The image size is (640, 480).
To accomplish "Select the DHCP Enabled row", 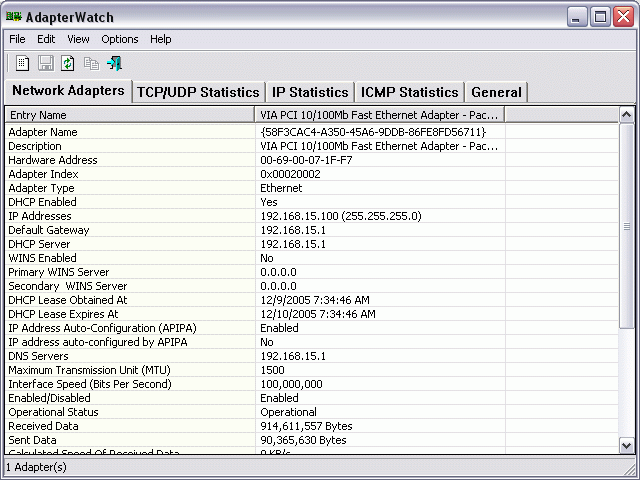I will (x=312, y=202).
